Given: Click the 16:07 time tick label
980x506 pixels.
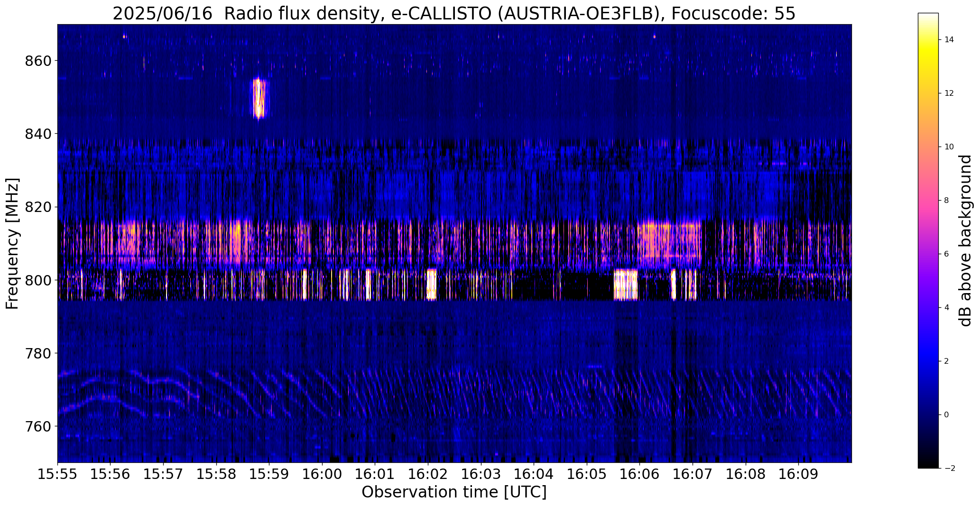Looking at the screenshot, I should pos(693,474).
